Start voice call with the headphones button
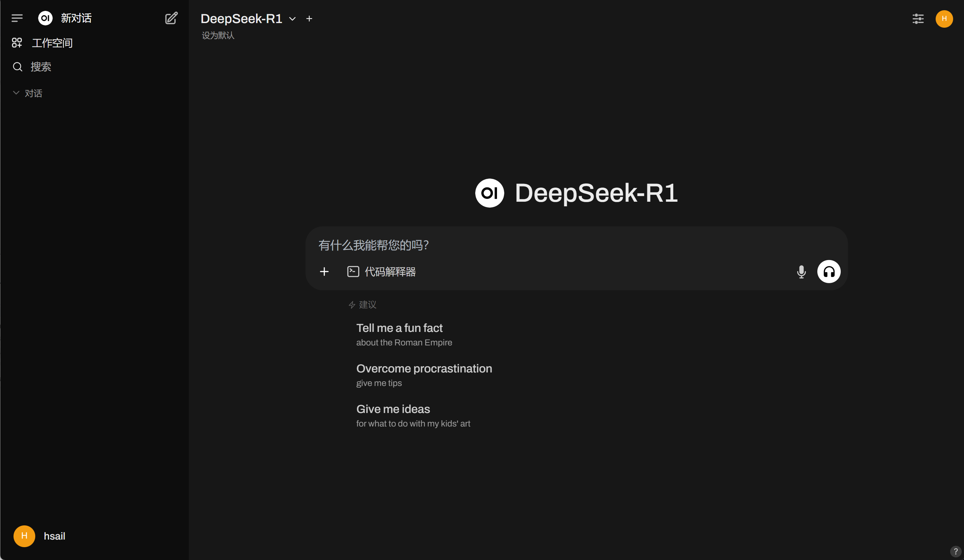964x560 pixels. coord(829,272)
